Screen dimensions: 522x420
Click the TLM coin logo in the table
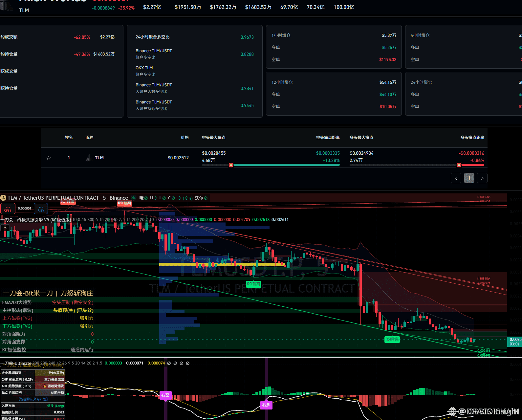[88, 158]
